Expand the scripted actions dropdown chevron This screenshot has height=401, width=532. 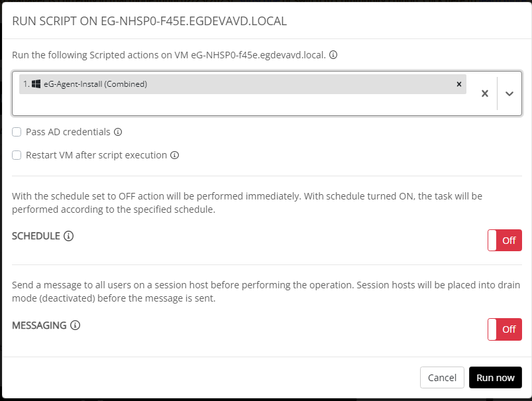(x=509, y=93)
